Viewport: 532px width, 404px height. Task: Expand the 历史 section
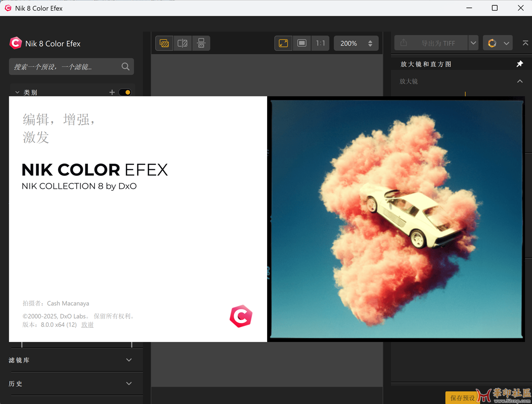[x=129, y=383]
